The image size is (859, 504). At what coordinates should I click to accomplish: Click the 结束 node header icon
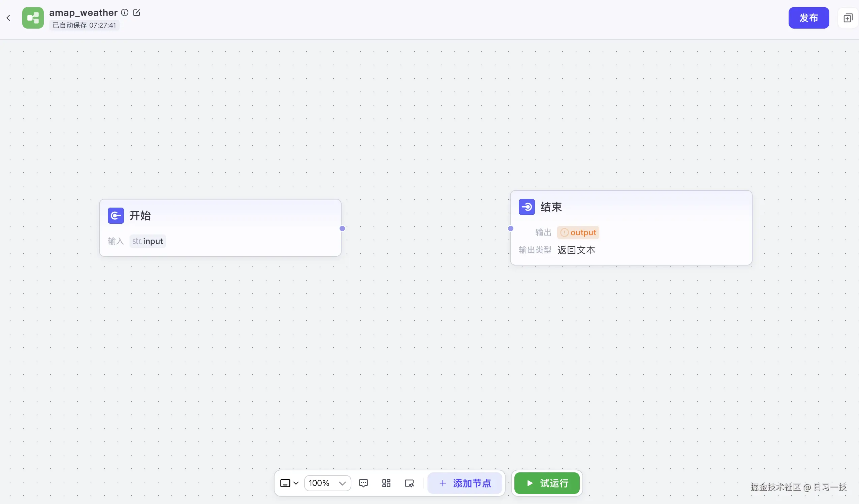tap(527, 206)
